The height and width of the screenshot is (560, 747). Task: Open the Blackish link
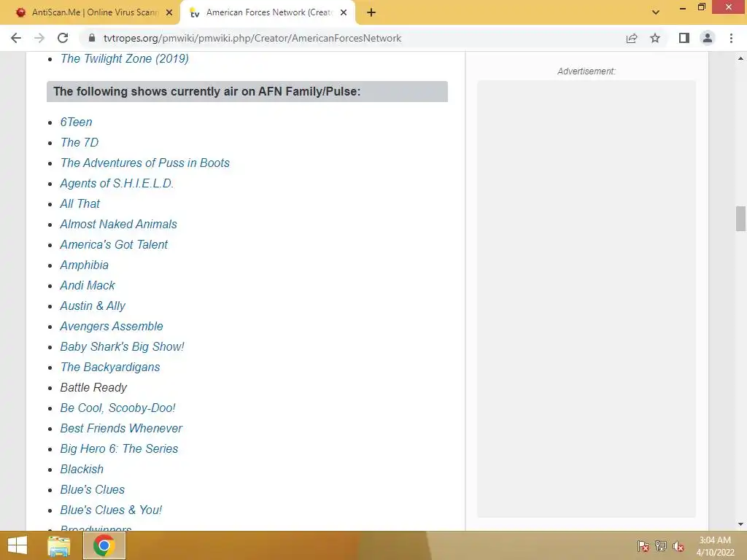click(x=82, y=470)
